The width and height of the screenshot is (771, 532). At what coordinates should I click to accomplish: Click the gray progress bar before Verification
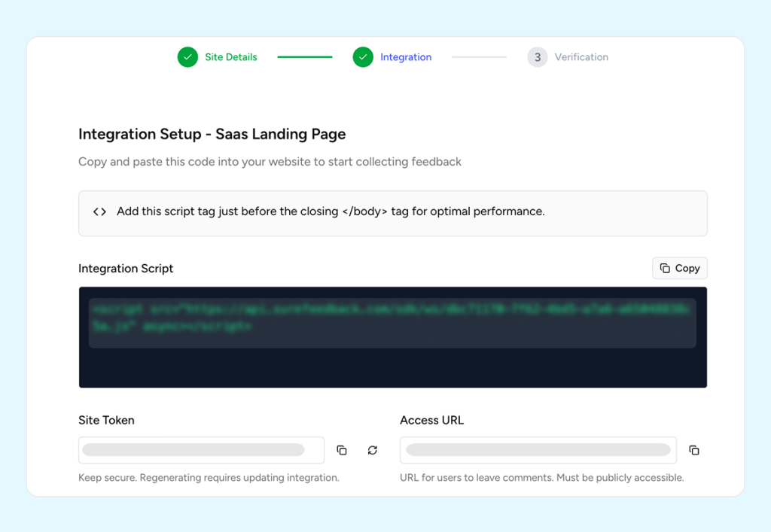point(479,56)
